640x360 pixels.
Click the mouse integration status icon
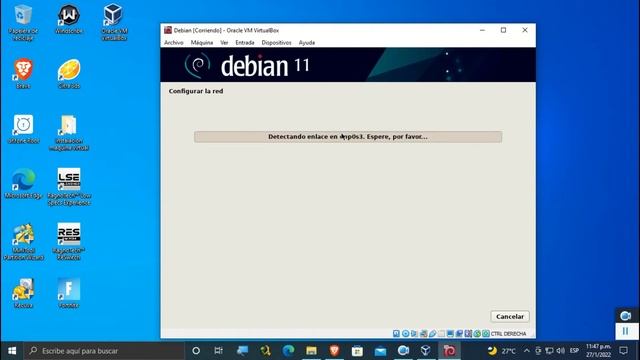[477, 333]
